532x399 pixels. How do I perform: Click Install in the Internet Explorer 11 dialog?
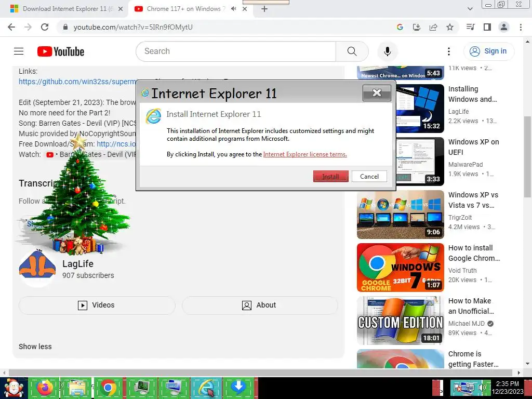330,177
